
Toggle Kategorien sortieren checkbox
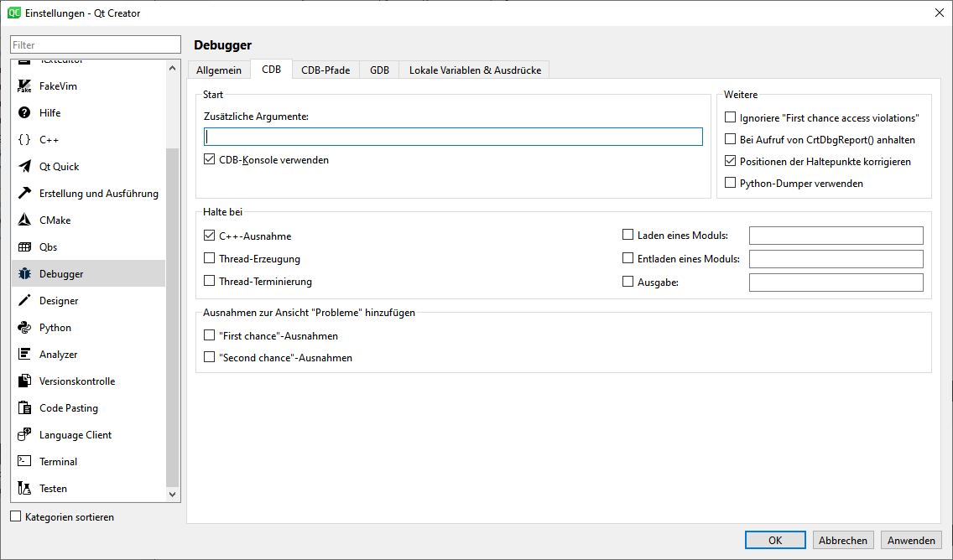click(15, 517)
